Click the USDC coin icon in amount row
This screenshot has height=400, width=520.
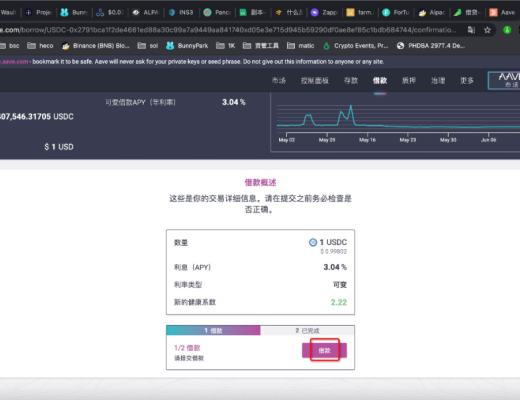(x=313, y=242)
